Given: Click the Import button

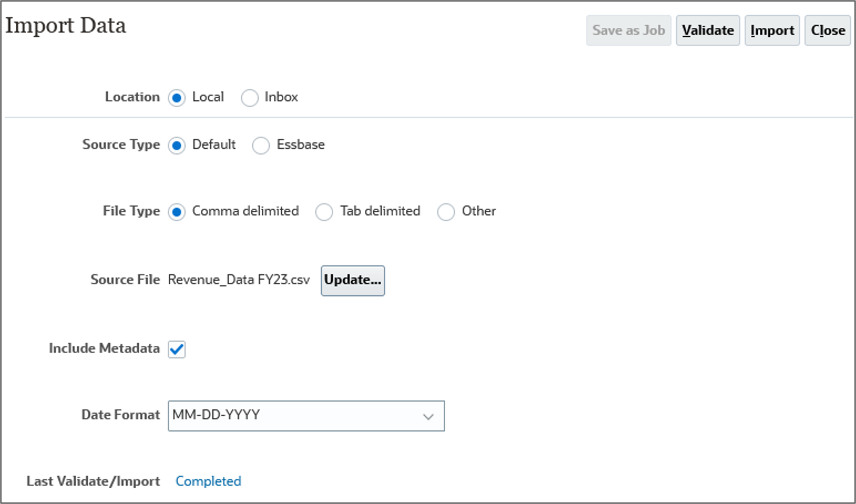Looking at the screenshot, I should tap(772, 31).
